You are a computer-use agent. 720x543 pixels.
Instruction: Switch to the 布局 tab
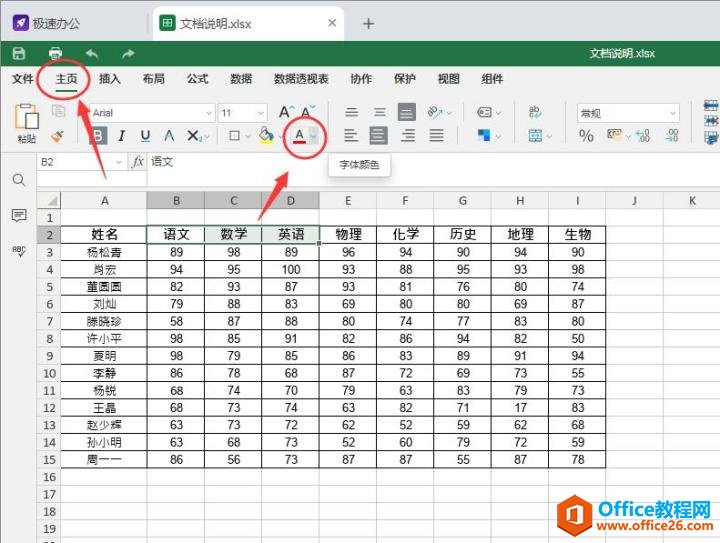(154, 79)
